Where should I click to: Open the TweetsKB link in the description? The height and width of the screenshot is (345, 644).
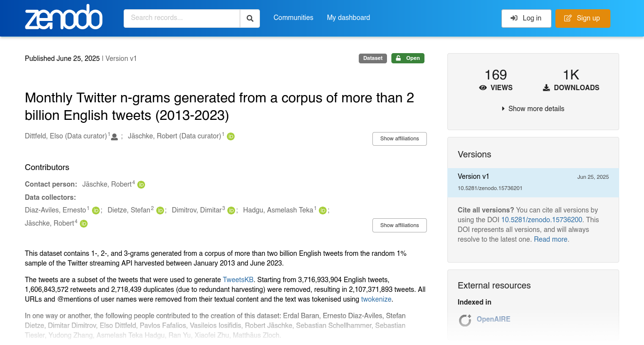pyautogui.click(x=238, y=280)
